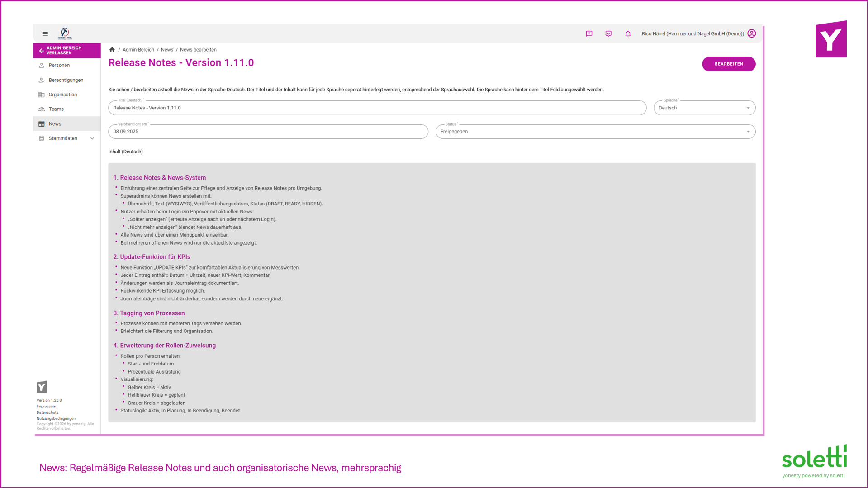Click the Bearbeiten button
The width and height of the screenshot is (868, 488).
coord(728,64)
